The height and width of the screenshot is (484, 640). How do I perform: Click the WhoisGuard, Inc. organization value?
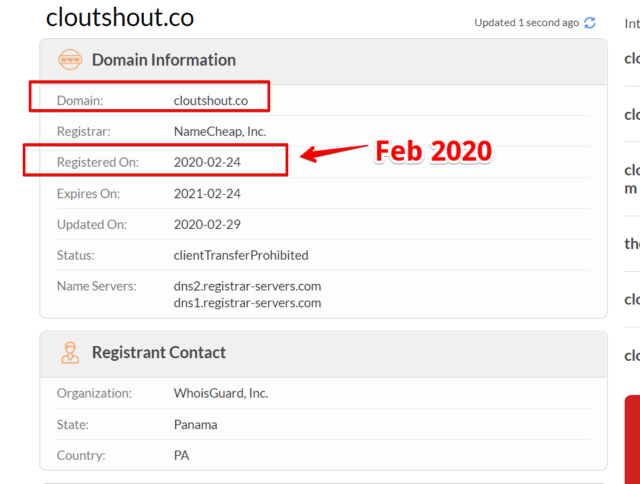click(x=221, y=393)
